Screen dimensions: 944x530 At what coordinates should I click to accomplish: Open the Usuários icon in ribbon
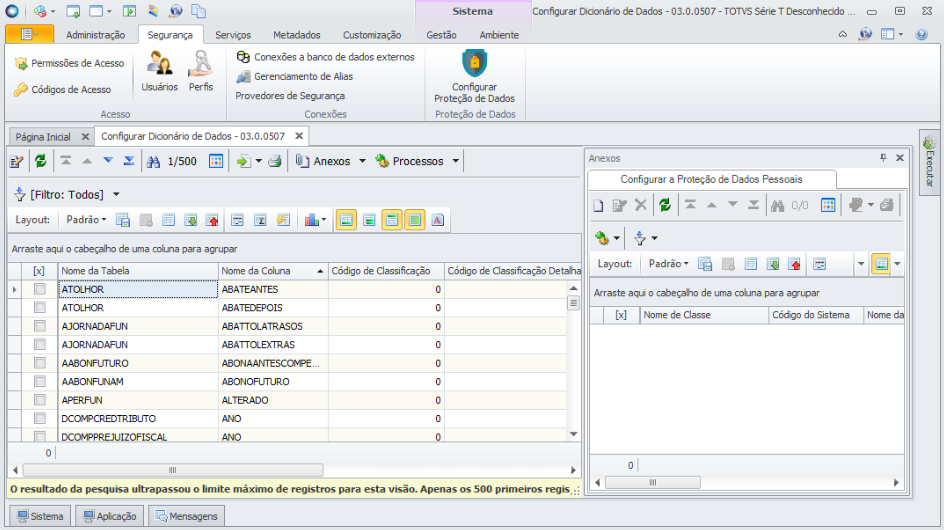point(160,65)
